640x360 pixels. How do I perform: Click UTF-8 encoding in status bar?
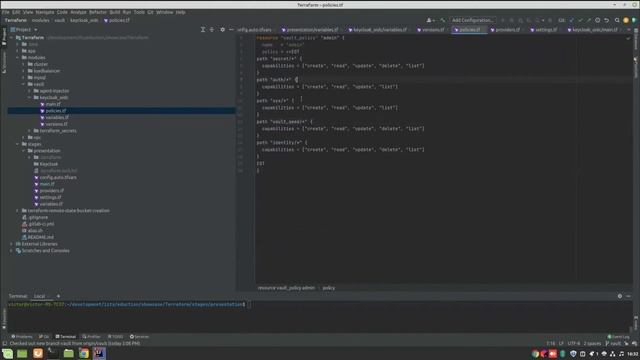(573, 344)
